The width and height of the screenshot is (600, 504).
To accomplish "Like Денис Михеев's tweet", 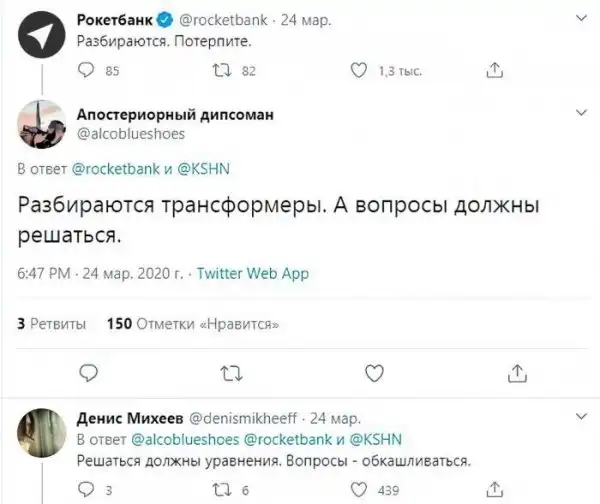I will (x=360, y=489).
